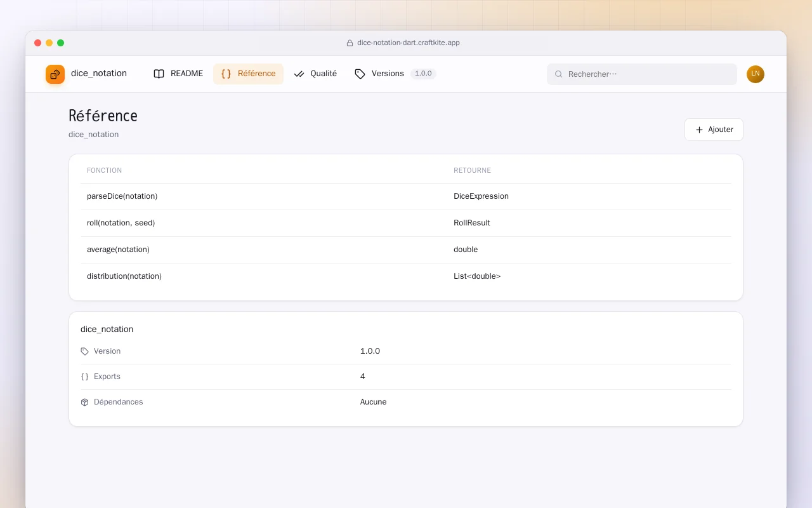Switch to the Qualité tab
The image size is (812, 508).
pos(315,74)
